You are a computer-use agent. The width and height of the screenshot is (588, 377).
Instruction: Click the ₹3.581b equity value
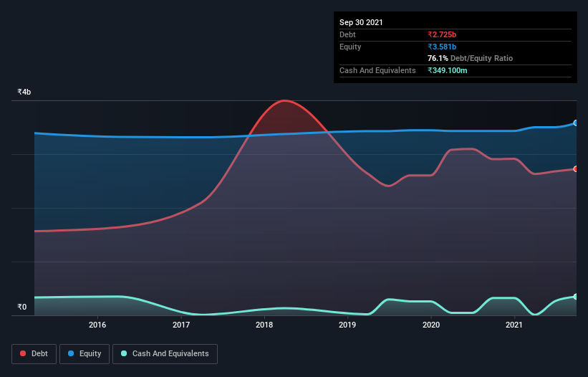442,47
